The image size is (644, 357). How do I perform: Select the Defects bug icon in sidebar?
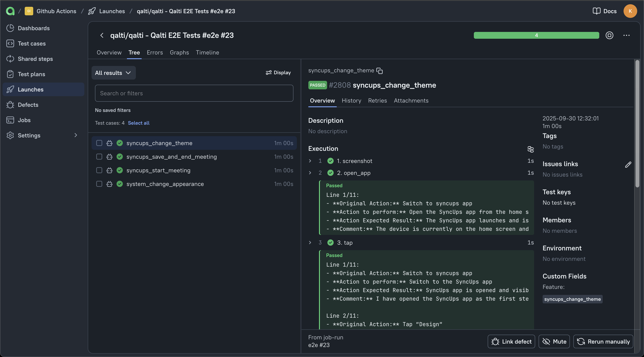[x=10, y=105]
